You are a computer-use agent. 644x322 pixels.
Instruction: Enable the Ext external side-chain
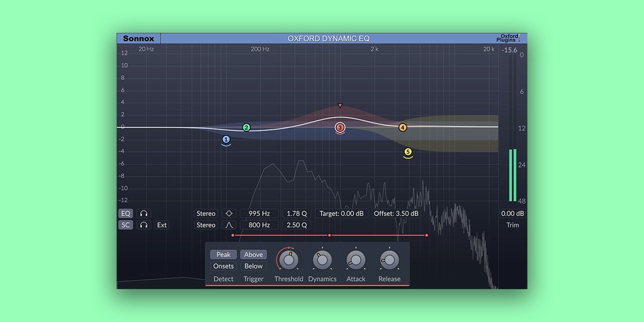162,225
